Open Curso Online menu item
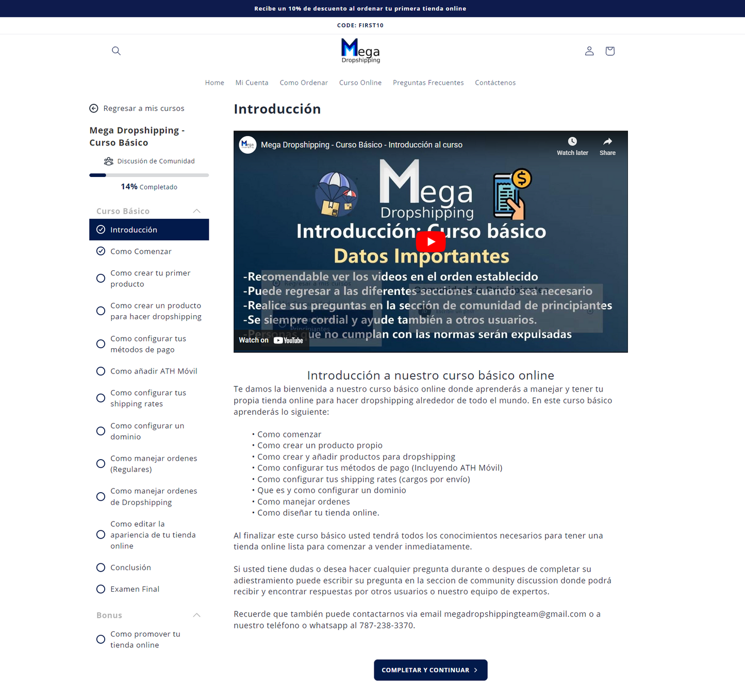 [360, 83]
